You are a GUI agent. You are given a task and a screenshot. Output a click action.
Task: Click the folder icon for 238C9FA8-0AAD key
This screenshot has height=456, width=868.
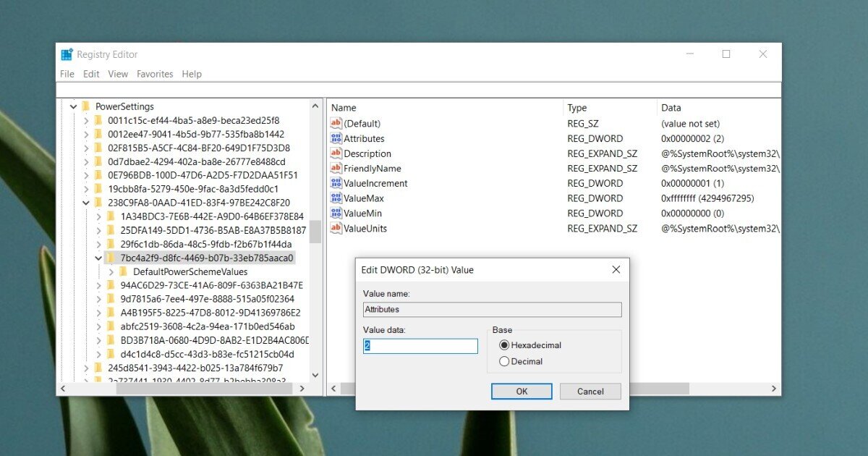pos(98,203)
